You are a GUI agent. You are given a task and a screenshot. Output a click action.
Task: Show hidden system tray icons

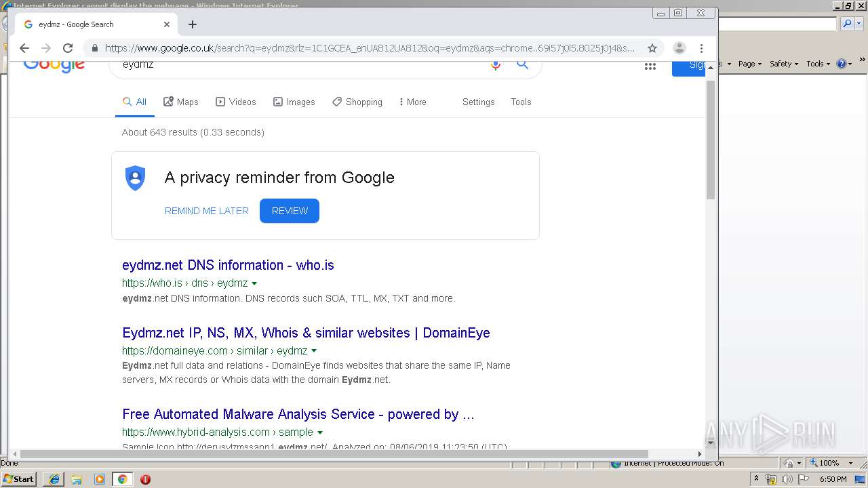point(757,479)
